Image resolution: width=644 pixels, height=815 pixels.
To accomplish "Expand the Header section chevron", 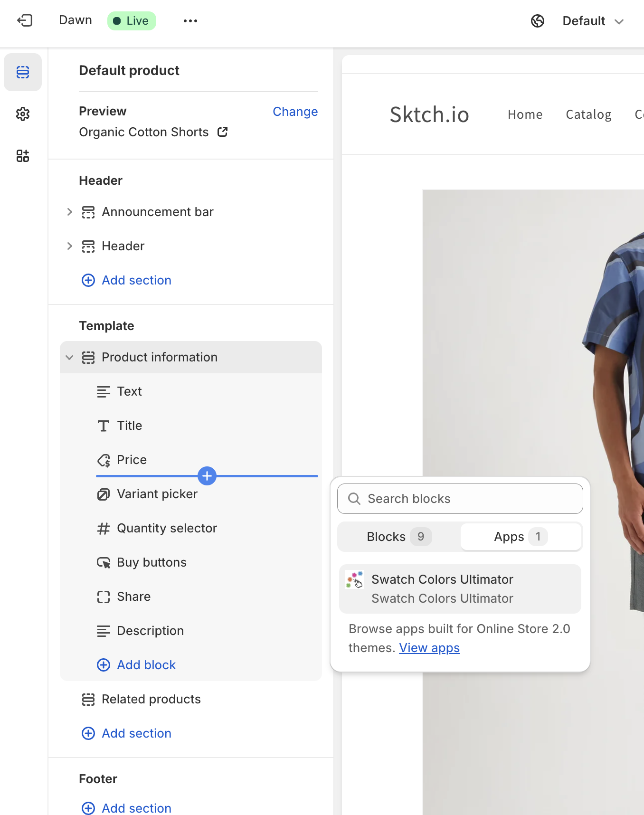I will [x=70, y=246].
